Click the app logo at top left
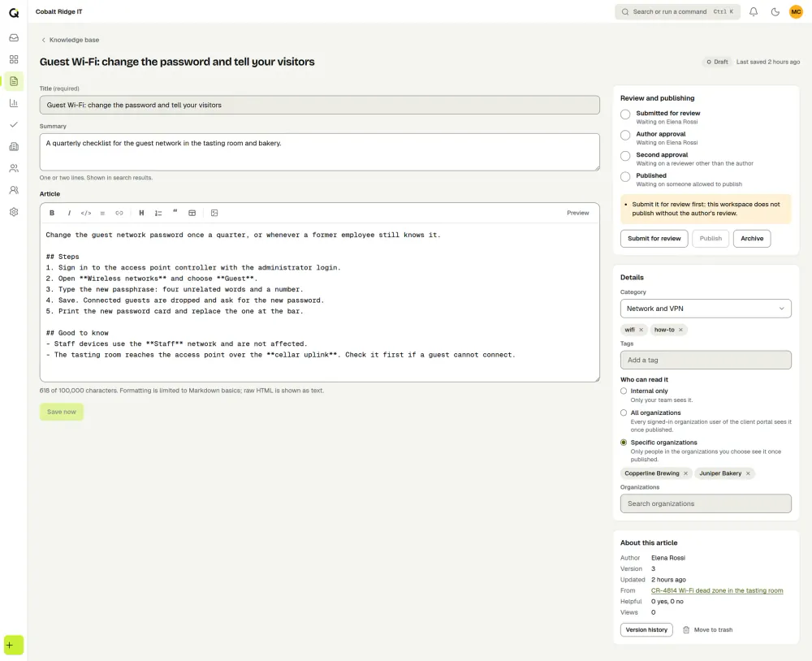 click(14, 12)
